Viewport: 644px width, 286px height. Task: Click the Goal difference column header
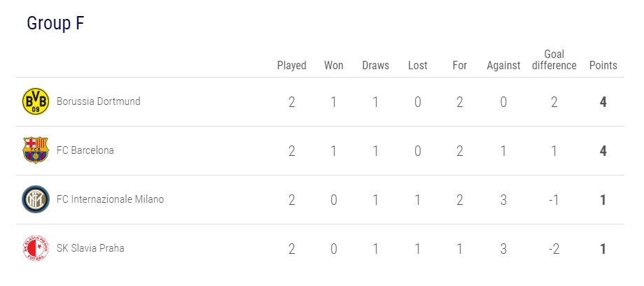tap(554, 59)
